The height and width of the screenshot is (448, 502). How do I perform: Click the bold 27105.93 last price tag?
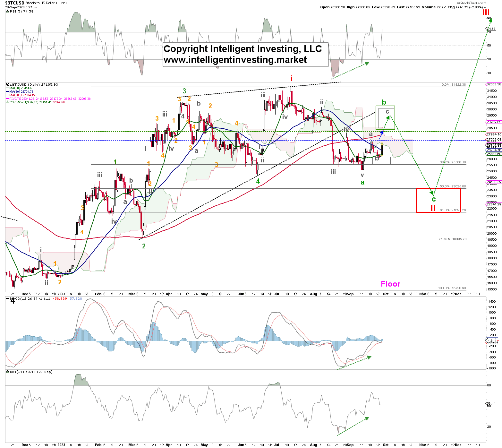(x=494, y=145)
